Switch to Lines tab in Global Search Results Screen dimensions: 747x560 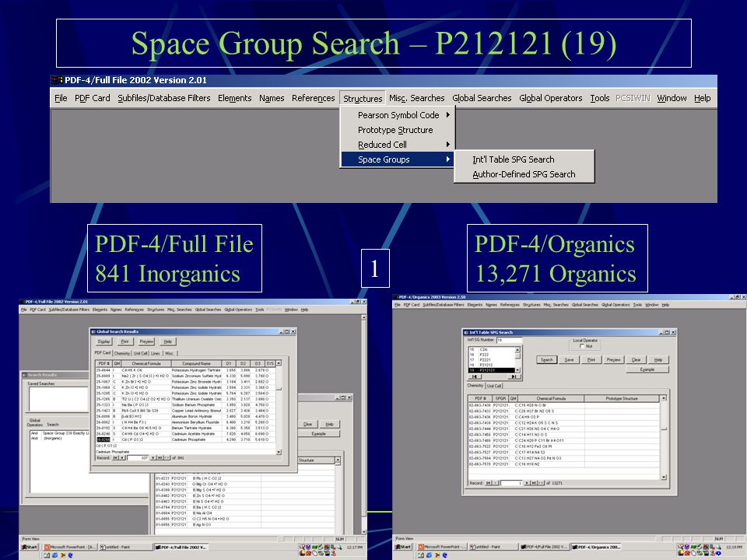coord(156,353)
